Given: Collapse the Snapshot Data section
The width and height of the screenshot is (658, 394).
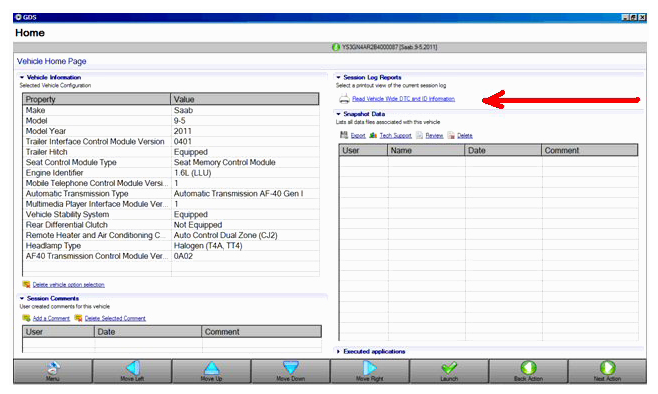Looking at the screenshot, I should pos(338,114).
